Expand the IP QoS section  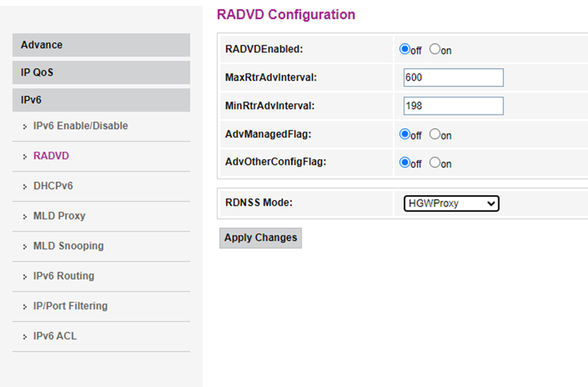(x=101, y=73)
